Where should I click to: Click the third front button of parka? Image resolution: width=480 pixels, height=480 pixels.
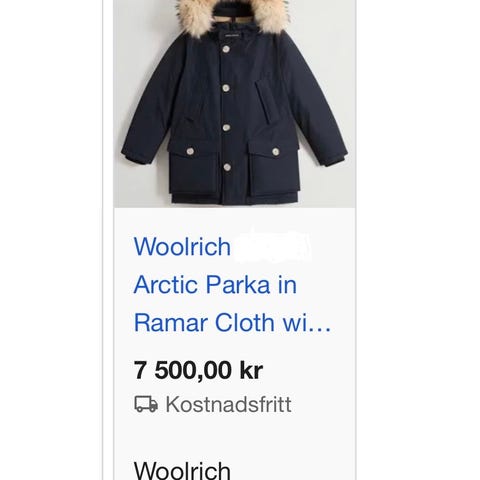coord(227,128)
